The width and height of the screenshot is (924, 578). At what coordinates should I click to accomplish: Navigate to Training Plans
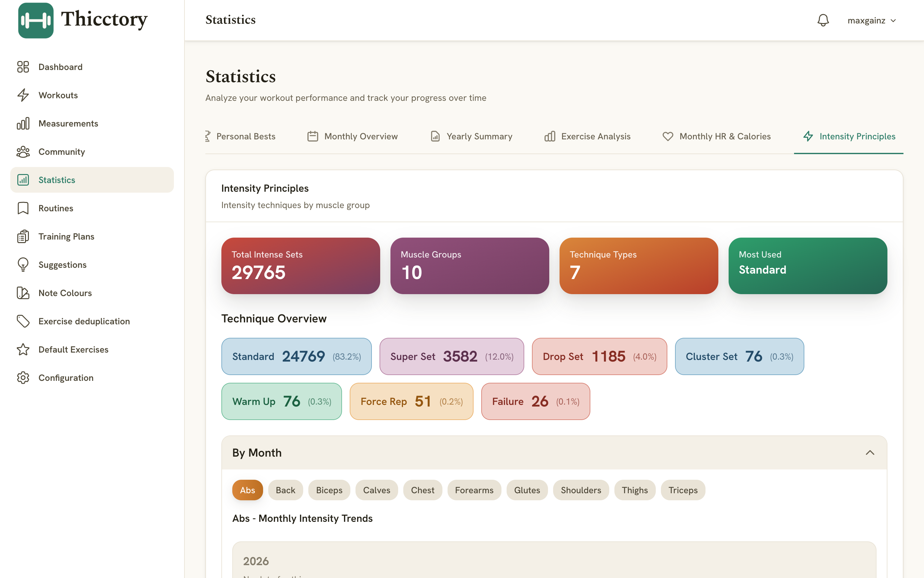click(x=92, y=237)
